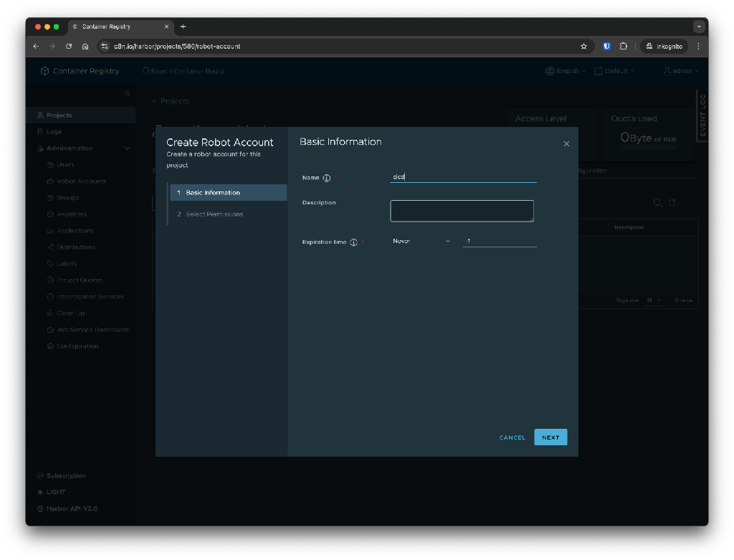734x560 pixels.
Task: Reload the page via the browser icon
Action: point(69,47)
